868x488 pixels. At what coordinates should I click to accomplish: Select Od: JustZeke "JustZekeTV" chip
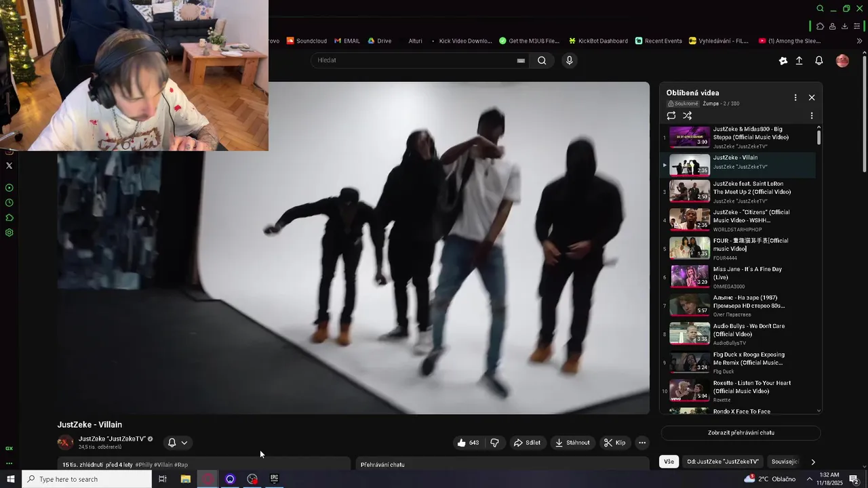click(722, 462)
